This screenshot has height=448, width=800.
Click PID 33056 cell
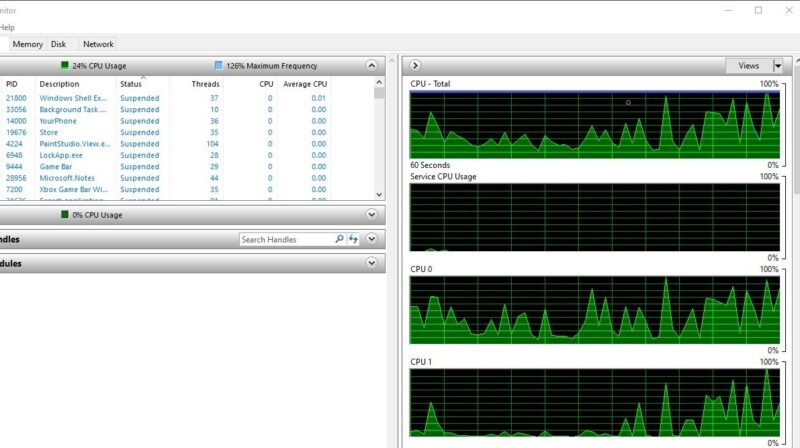tap(16, 110)
